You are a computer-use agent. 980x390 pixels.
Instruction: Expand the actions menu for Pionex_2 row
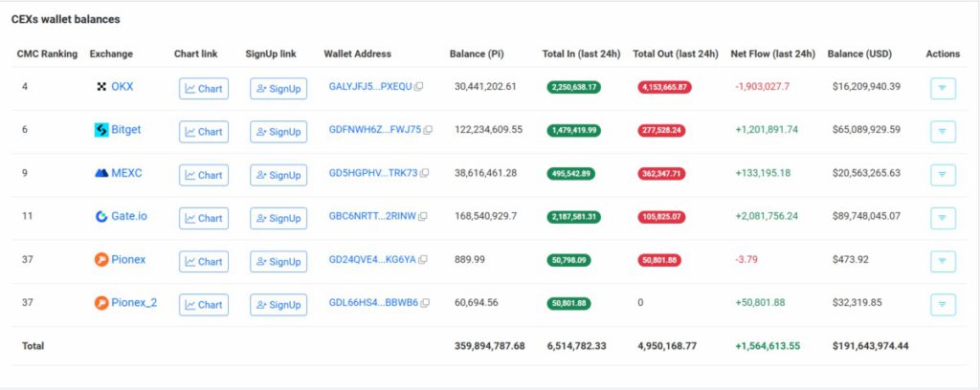(943, 305)
